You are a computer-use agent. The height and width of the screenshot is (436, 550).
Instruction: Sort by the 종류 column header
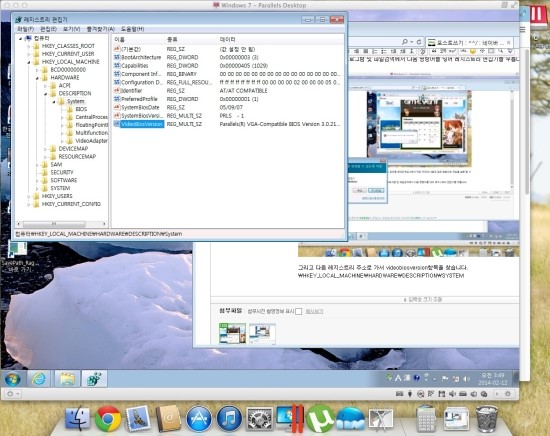[x=191, y=40]
